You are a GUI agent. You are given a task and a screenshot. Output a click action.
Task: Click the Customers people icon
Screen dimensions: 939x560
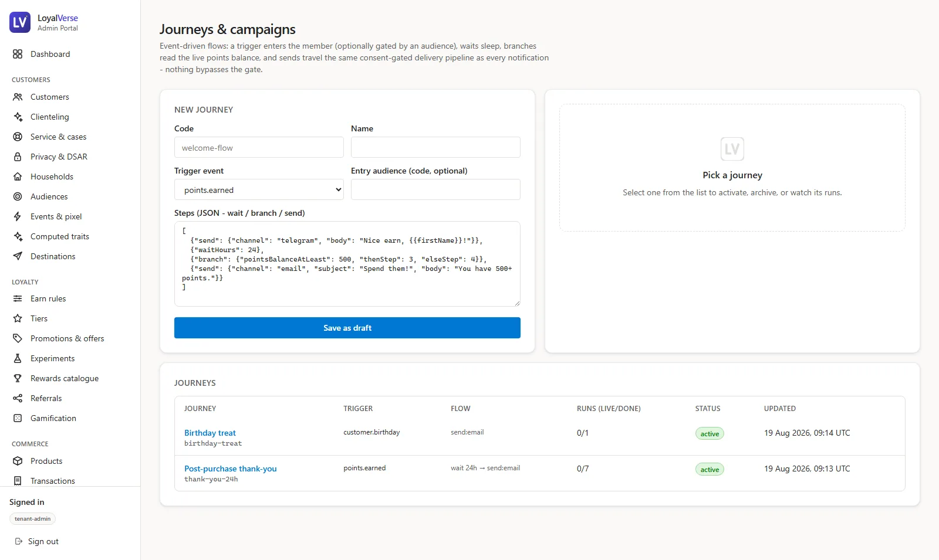tap(18, 97)
